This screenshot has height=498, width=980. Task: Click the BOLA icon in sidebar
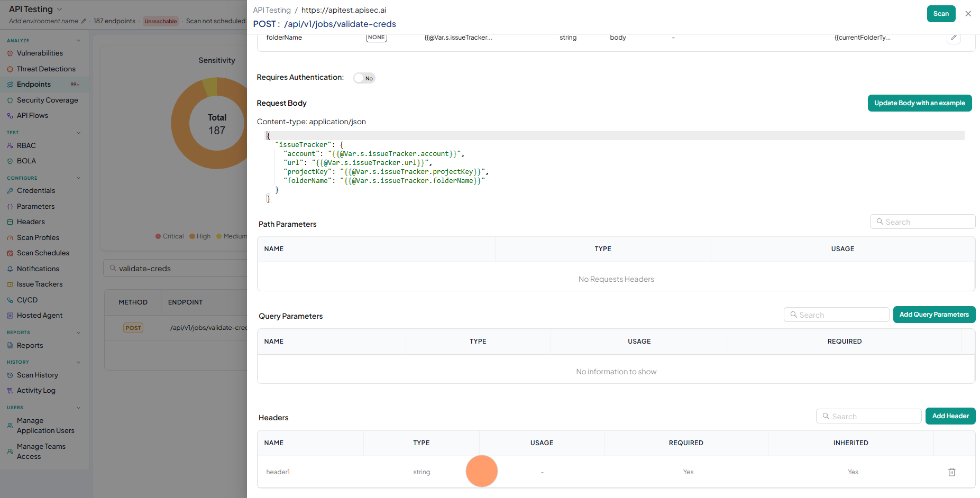pos(10,161)
